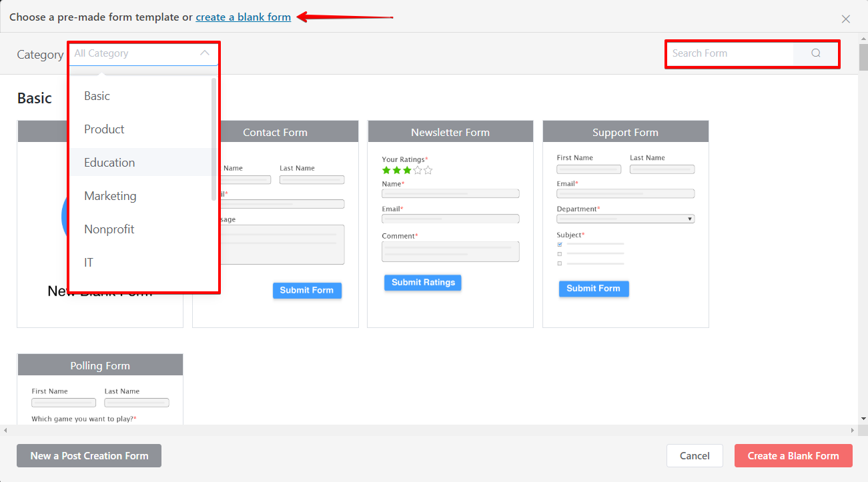Click the New a Post Creation Form button

click(x=89, y=455)
